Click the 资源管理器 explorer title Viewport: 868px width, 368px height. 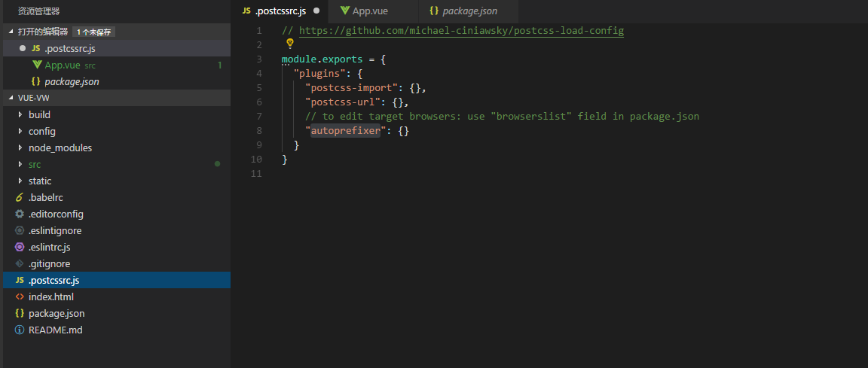pos(38,11)
